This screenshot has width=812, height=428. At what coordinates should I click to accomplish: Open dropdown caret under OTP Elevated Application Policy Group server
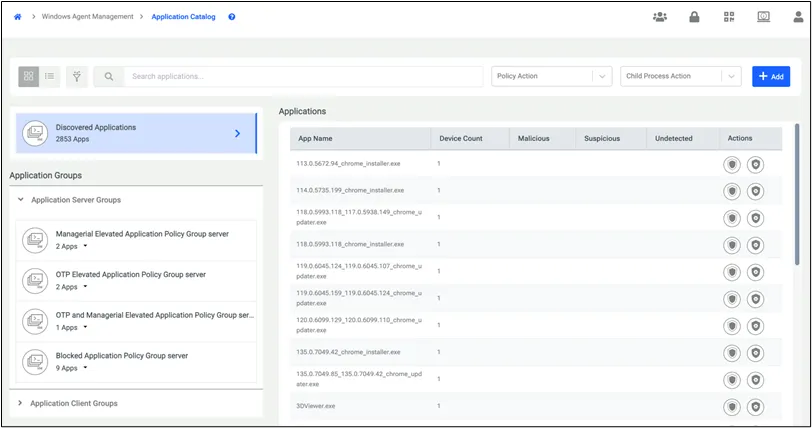tap(85, 287)
